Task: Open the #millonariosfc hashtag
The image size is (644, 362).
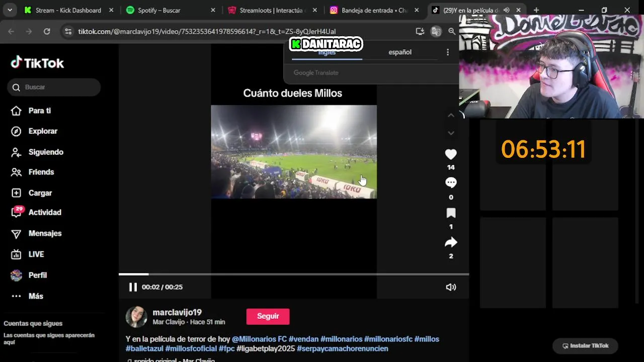Action: click(x=388, y=339)
